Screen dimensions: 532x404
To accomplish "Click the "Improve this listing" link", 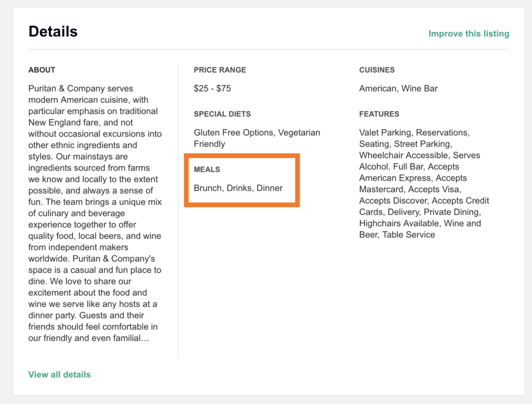I will tap(469, 34).
